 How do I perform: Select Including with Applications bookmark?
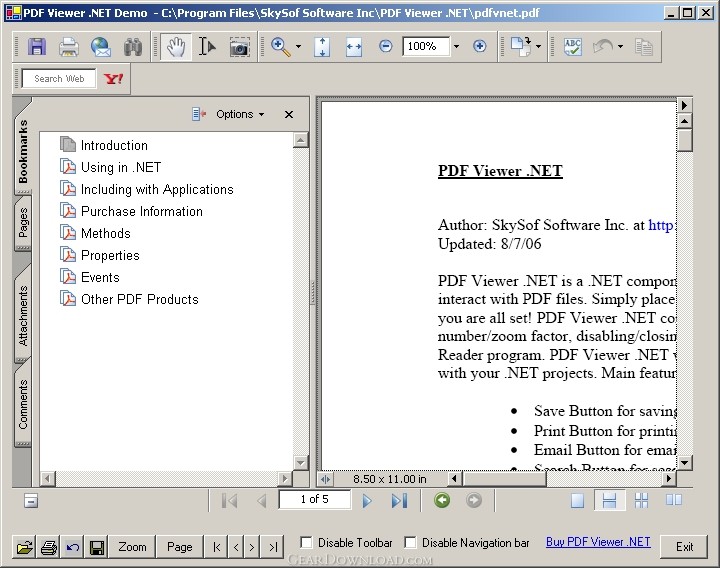click(x=157, y=189)
